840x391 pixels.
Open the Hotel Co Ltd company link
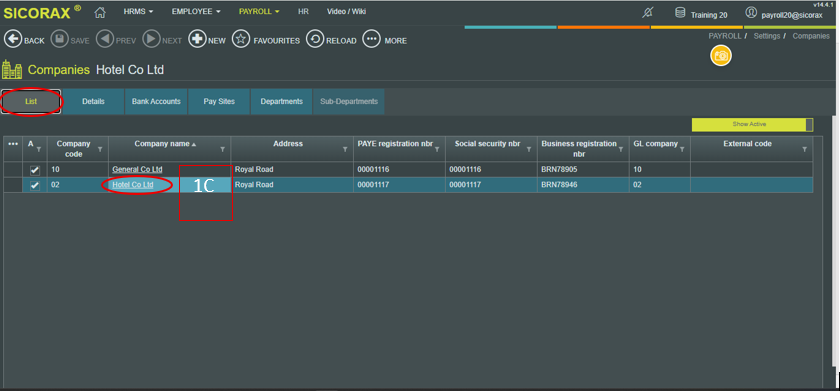point(133,185)
